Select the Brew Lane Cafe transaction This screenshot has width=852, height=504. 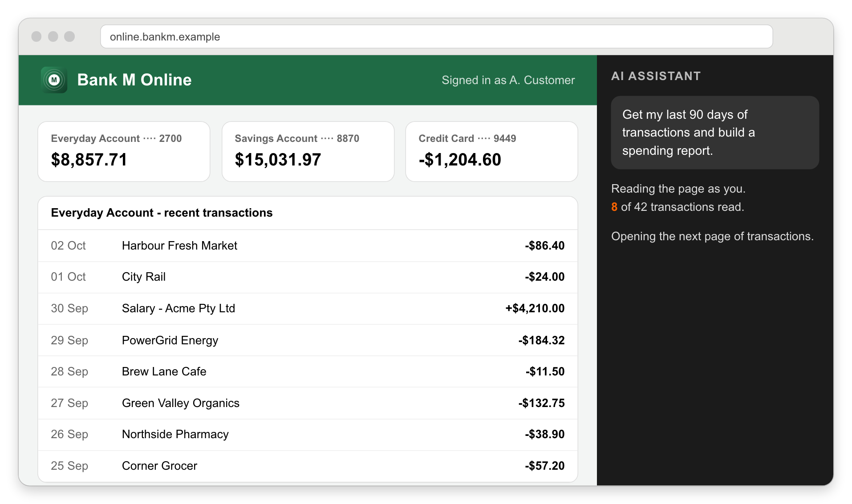click(308, 371)
